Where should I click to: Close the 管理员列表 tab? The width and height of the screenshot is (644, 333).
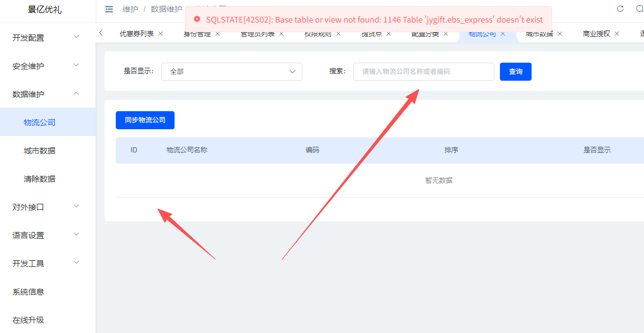pyautogui.click(x=281, y=34)
